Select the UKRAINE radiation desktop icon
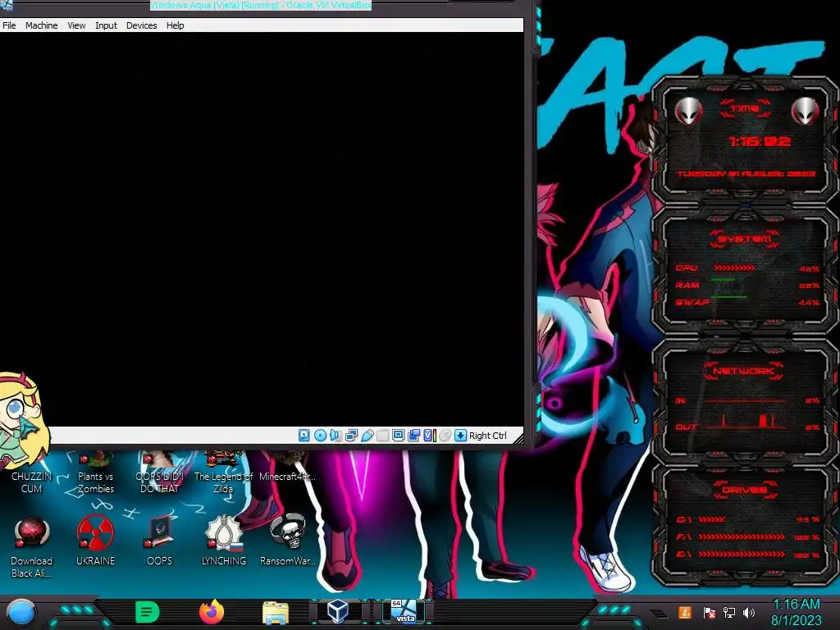 [95, 540]
